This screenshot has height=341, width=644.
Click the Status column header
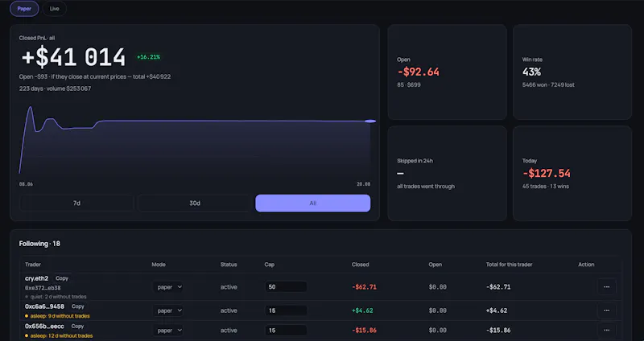pyautogui.click(x=229, y=265)
